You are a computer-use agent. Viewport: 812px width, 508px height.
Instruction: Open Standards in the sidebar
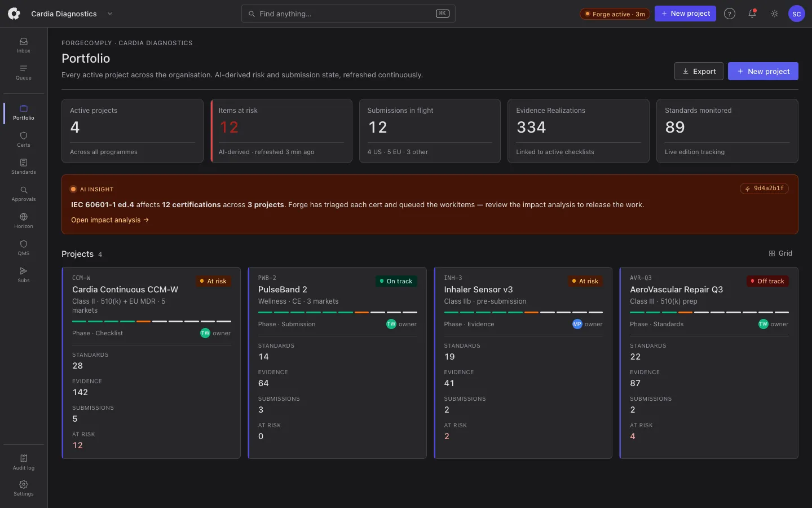coord(24,167)
